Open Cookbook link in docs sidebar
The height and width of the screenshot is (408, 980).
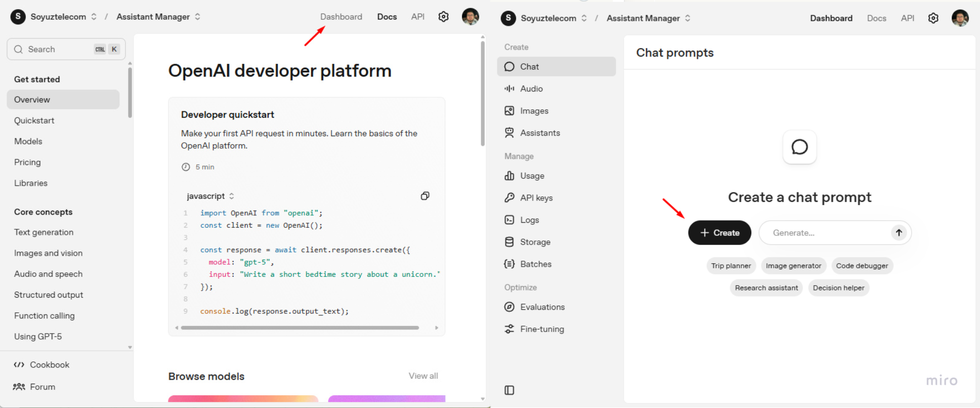[x=41, y=364]
